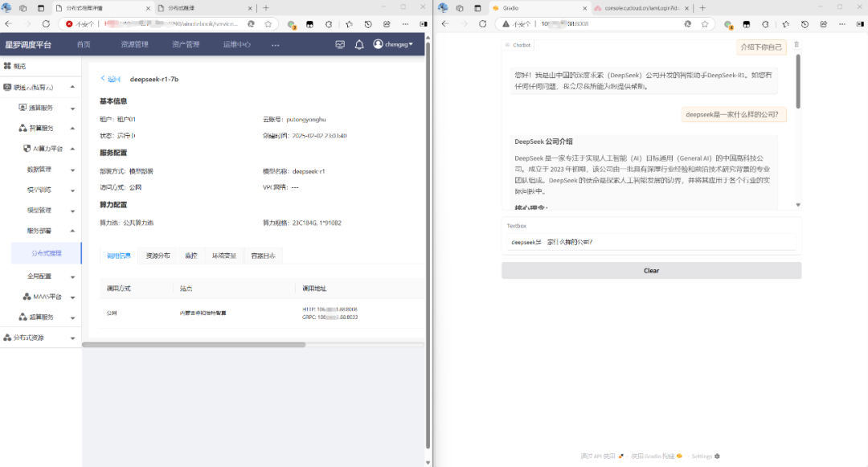Go back in the right browser window
Viewport: 868px width, 467px height.
pyautogui.click(x=445, y=24)
